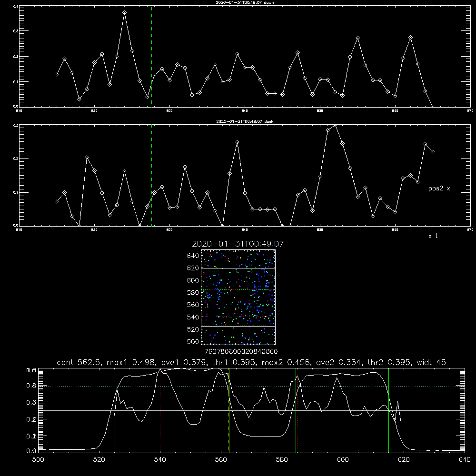Screen dimensions: 476x476
Task: Click the "0.4" y-axis label of the dawn plot
Action: tap(16, 6)
